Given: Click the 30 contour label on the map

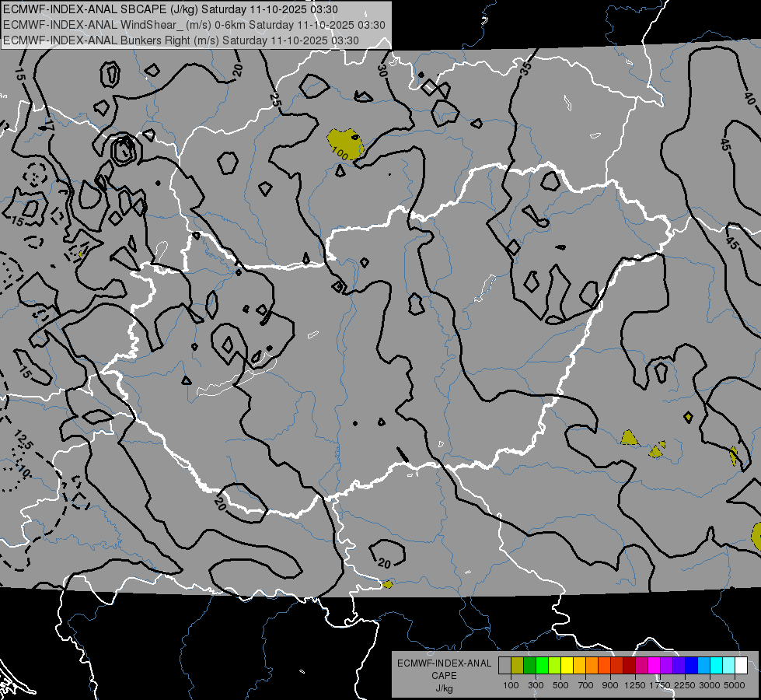Looking at the screenshot, I should (382, 71).
